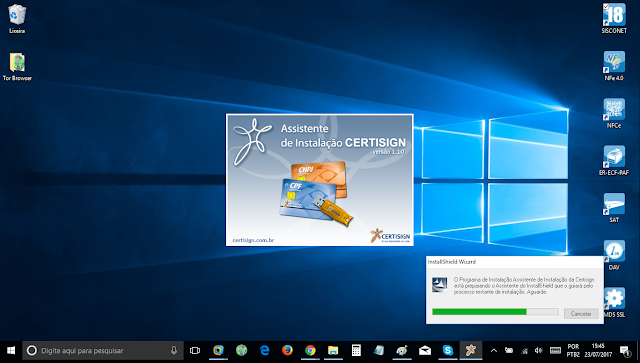
Task: Click the 'versão 1.1.0' text on splash
Action: (388, 152)
